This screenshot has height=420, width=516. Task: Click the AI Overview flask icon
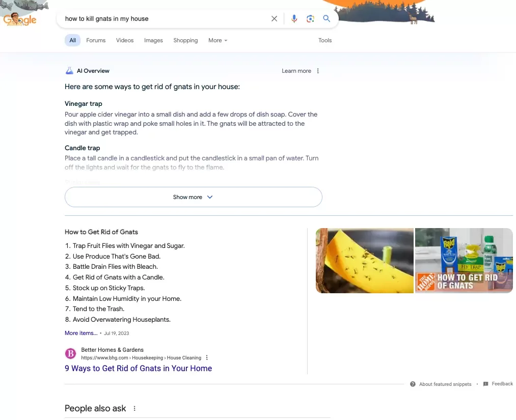(x=69, y=71)
